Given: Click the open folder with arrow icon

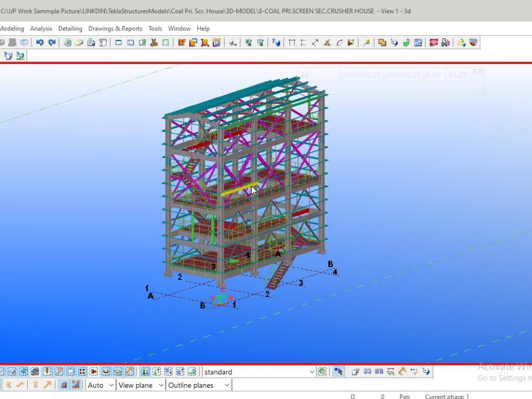Looking at the screenshot, I should click(x=461, y=43).
